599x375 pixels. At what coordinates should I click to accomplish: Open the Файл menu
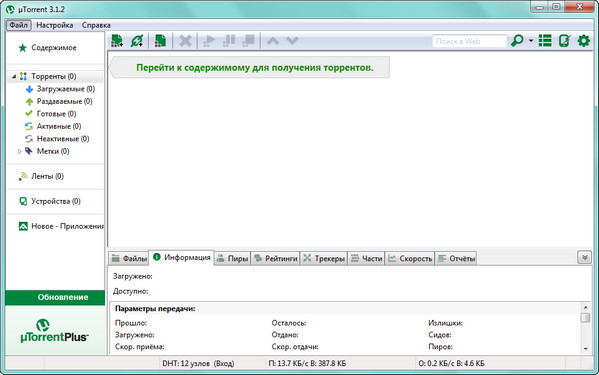18,25
